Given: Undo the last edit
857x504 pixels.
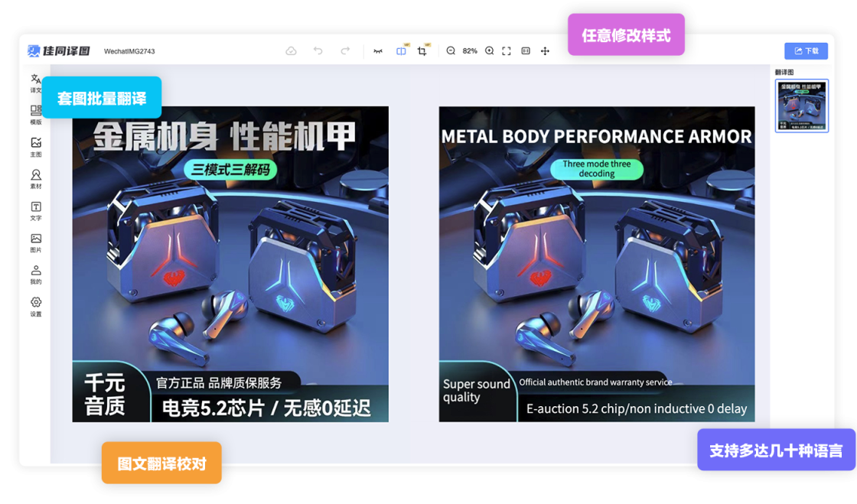Looking at the screenshot, I should click(318, 51).
